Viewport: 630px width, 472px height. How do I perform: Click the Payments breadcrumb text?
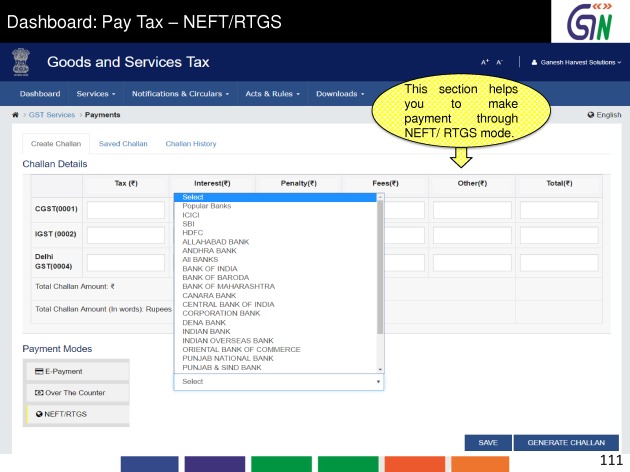click(102, 115)
